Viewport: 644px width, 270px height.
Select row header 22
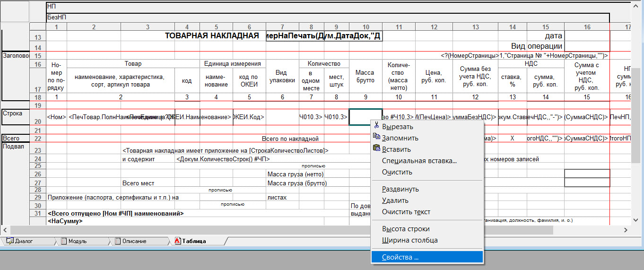[x=38, y=139]
